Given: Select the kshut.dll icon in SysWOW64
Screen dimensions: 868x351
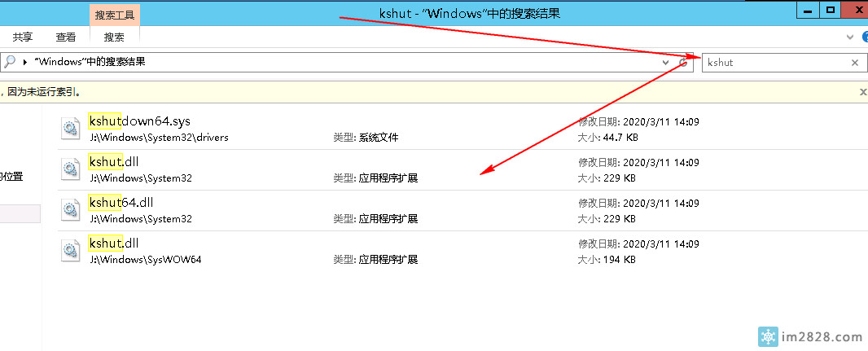Looking at the screenshot, I should click(70, 251).
